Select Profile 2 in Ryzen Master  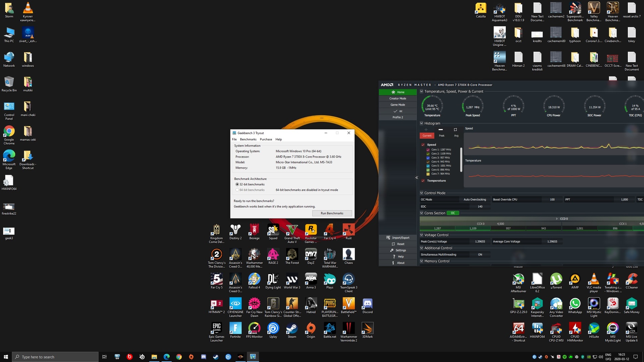(398, 117)
